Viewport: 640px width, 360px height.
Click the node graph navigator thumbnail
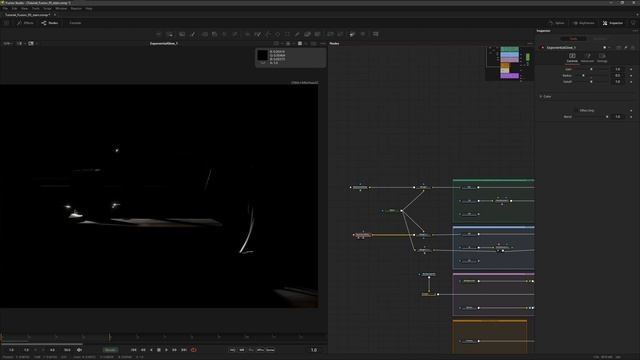click(509, 63)
